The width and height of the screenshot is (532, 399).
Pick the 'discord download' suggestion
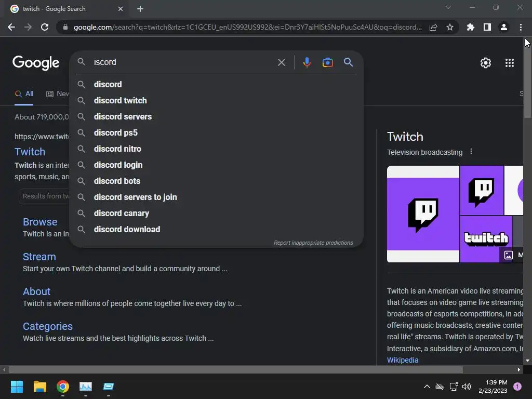[x=217, y=229]
